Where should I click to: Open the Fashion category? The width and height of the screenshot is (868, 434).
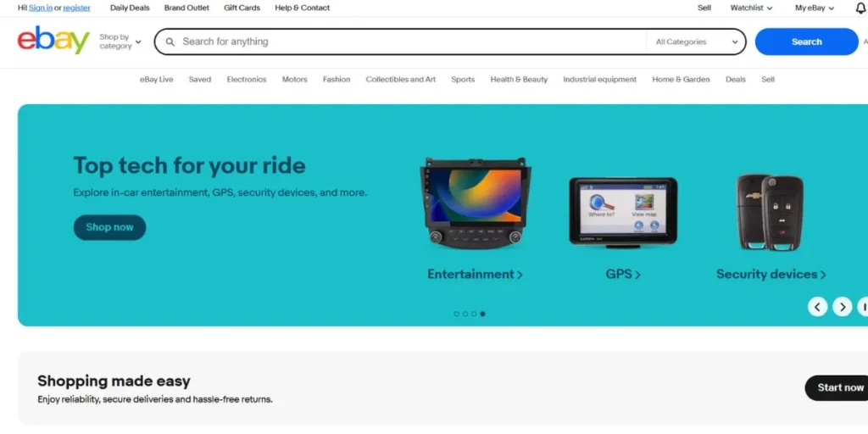point(337,80)
